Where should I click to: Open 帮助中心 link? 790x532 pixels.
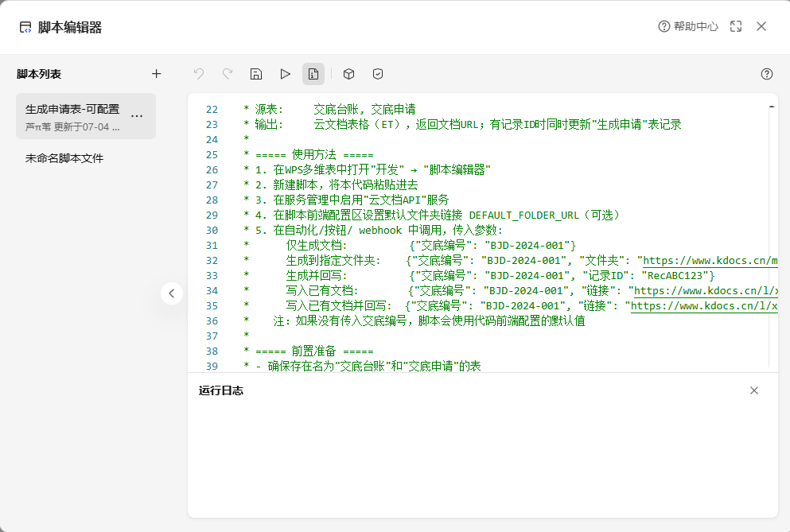pyautogui.click(x=688, y=26)
